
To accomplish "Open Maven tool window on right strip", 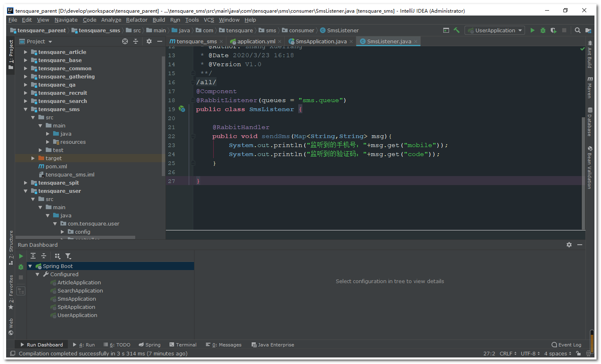I will (x=590, y=87).
